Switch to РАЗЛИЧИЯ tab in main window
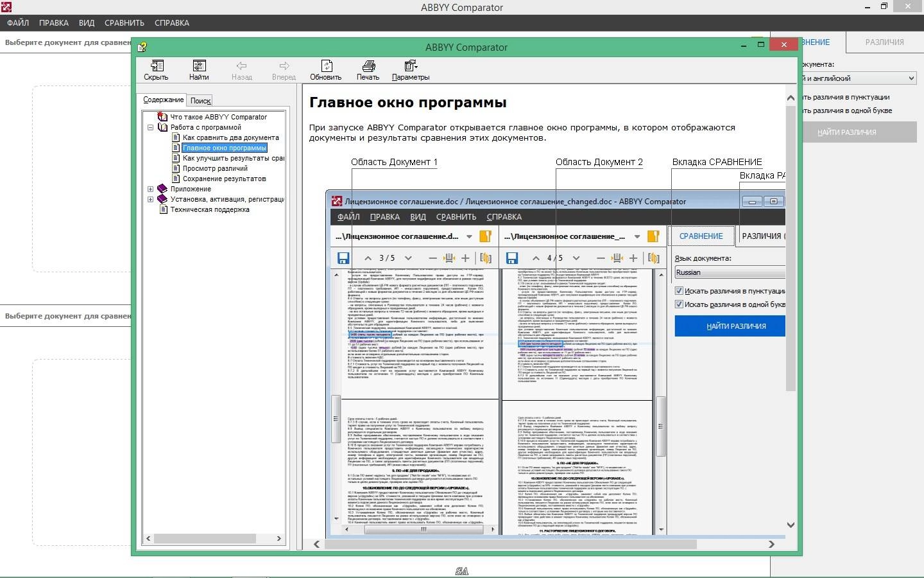The image size is (924, 578). [884, 42]
